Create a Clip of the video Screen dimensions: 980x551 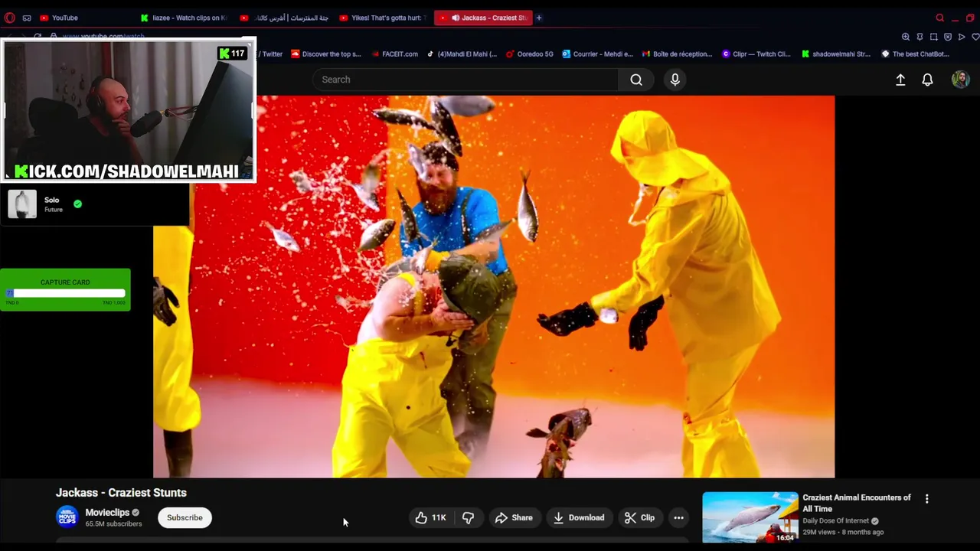click(x=640, y=518)
